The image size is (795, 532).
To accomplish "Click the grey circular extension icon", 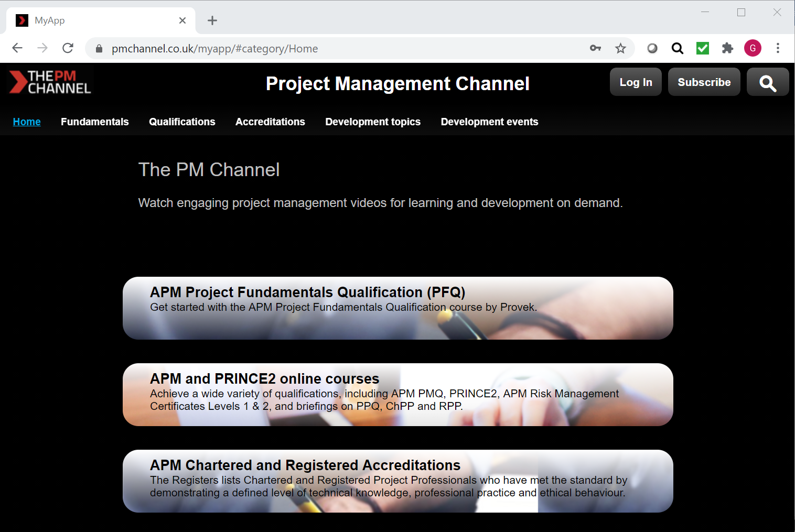I will pos(652,48).
